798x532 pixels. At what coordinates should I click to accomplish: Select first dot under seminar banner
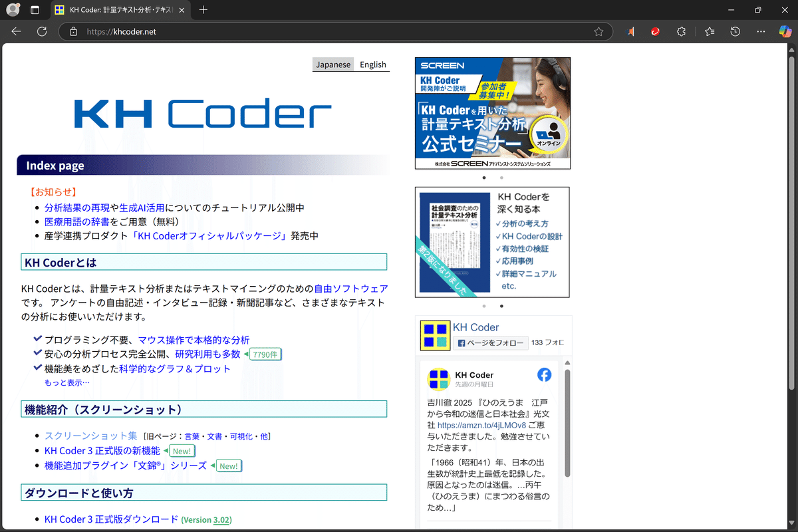[484, 178]
